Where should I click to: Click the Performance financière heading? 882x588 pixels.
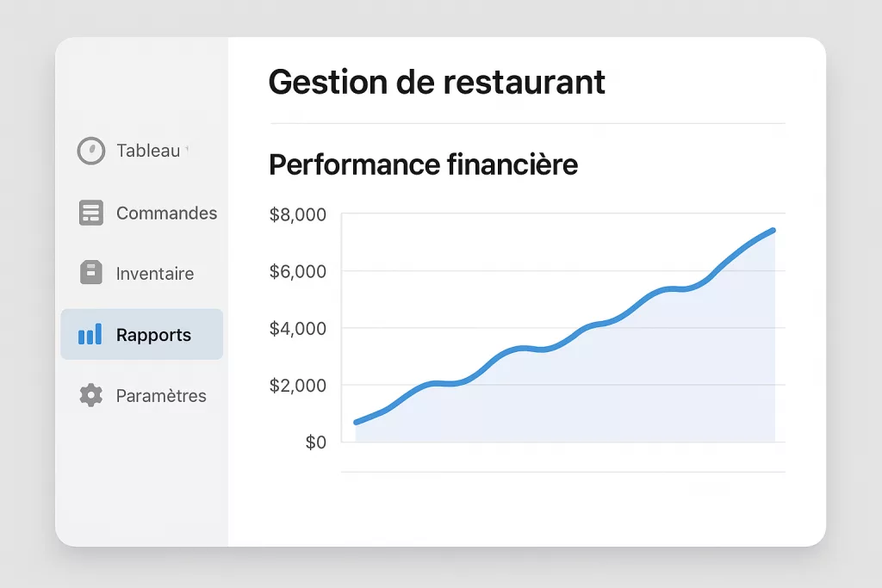(423, 164)
